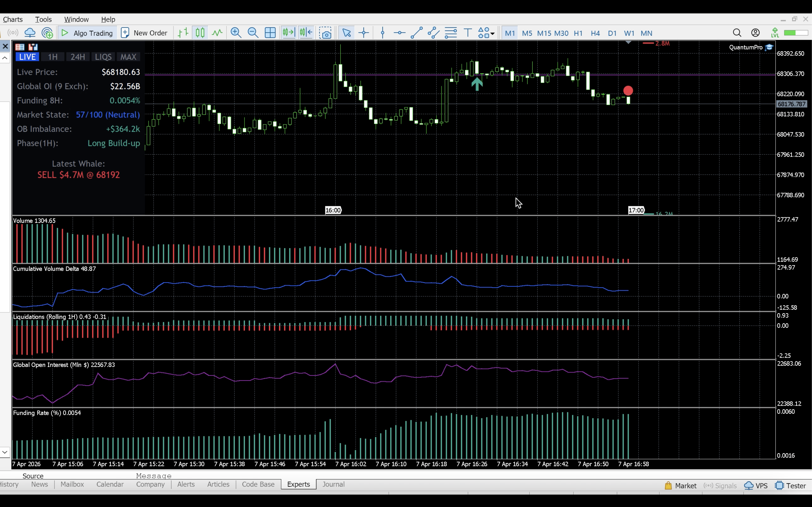Open the Tester from the status bar

(791, 485)
